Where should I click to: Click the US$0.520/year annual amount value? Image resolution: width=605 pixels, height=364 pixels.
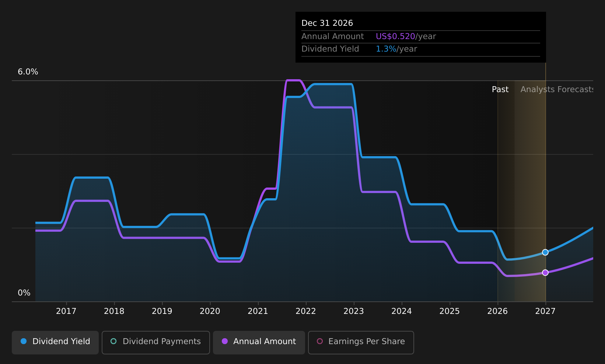(x=406, y=36)
